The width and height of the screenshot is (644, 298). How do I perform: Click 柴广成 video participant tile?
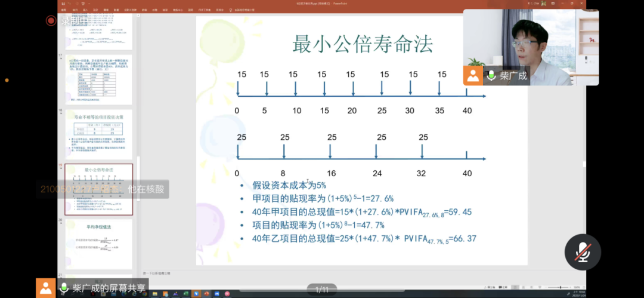[x=531, y=47]
